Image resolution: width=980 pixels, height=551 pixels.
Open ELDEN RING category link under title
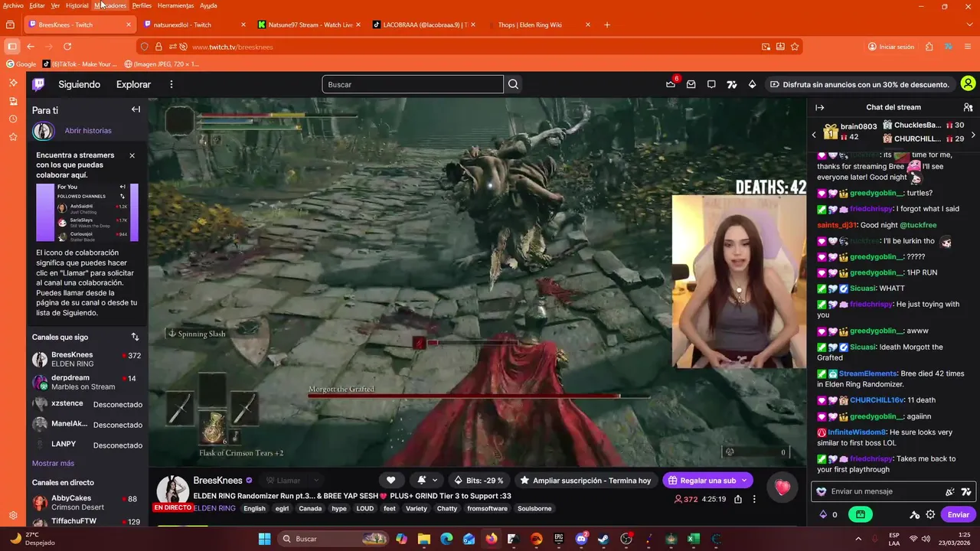click(x=214, y=508)
